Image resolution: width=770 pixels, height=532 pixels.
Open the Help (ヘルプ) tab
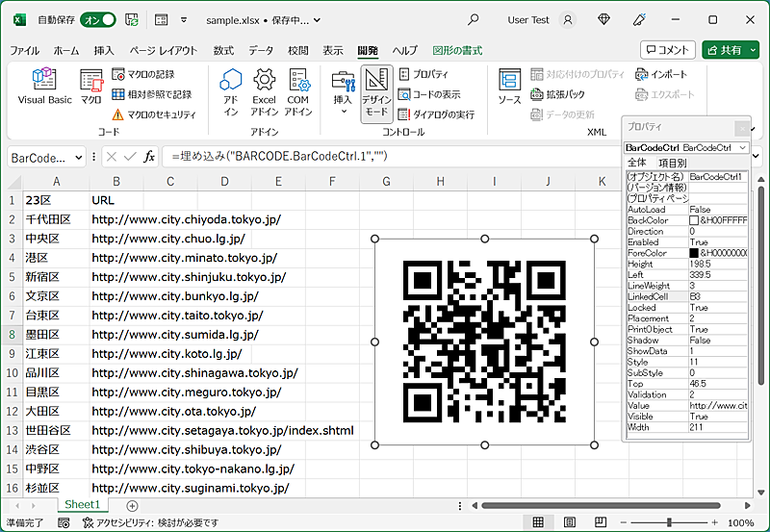[x=404, y=51]
